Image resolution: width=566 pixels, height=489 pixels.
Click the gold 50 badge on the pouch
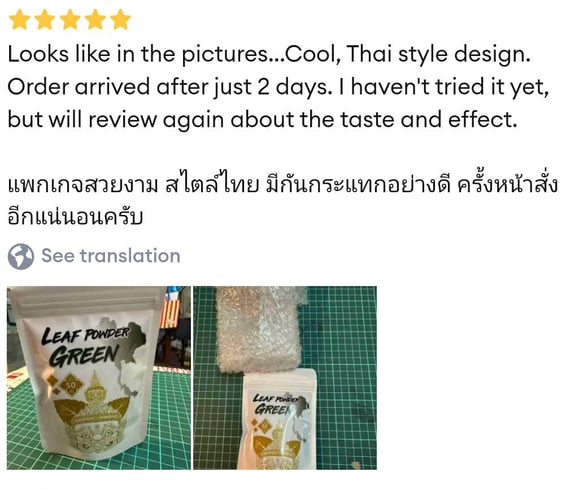pyautogui.click(x=70, y=385)
